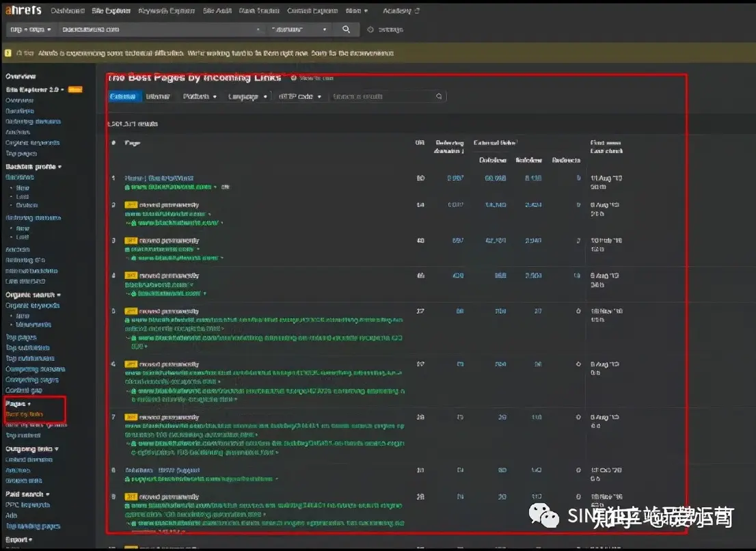Open the Platform filter dropdown

(x=199, y=96)
